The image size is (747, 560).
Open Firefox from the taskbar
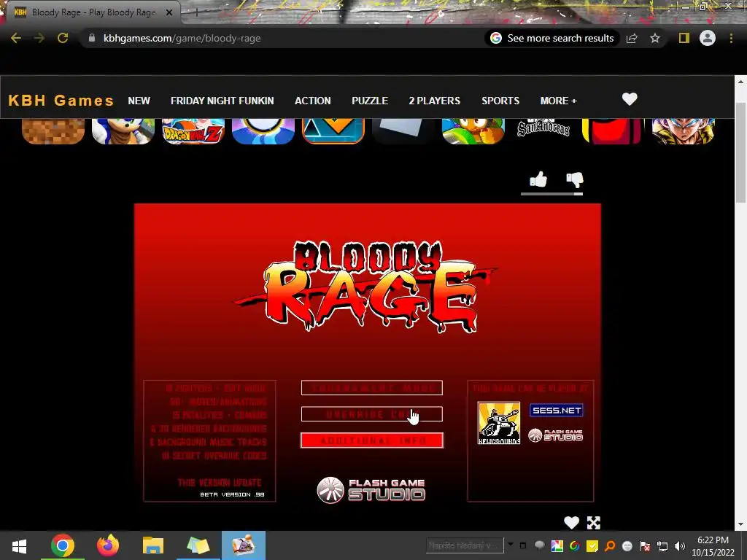pos(108,545)
